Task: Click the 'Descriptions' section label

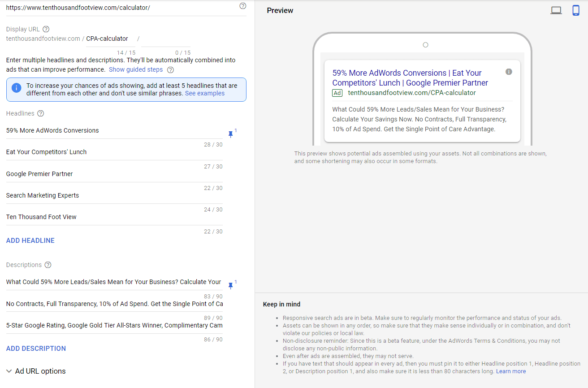Action: click(24, 265)
